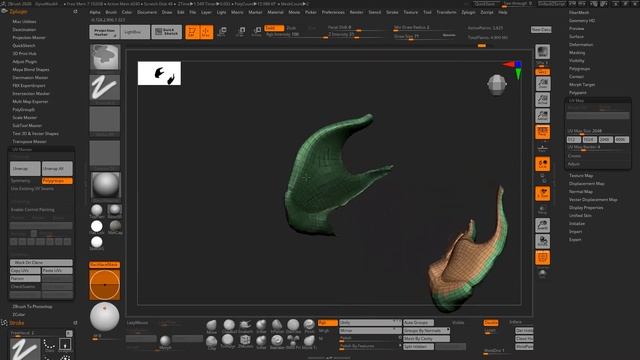640x360 pixels.
Task: Click the Draw Size slider
Action: pos(424,36)
